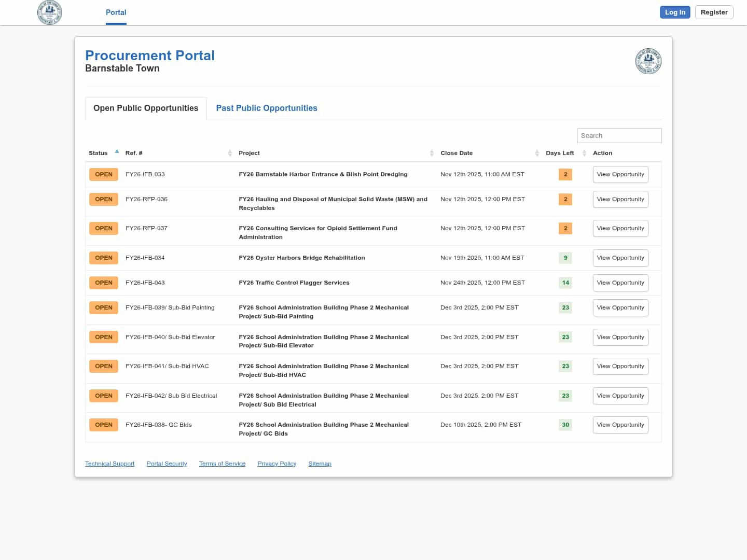This screenshot has width=747, height=560.
Task: Sort by Close Date column sort arrows
Action: coord(537,153)
